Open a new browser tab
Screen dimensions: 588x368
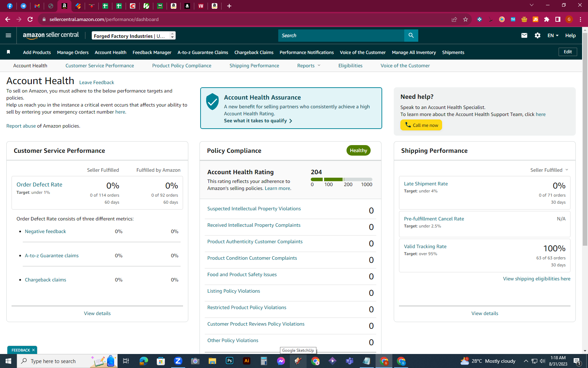coord(229,6)
